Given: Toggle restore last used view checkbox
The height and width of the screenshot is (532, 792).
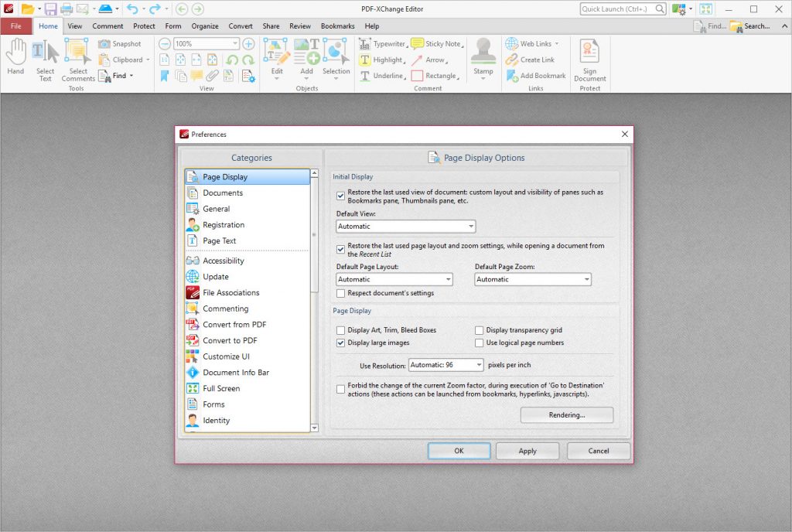Looking at the screenshot, I should 341,196.
